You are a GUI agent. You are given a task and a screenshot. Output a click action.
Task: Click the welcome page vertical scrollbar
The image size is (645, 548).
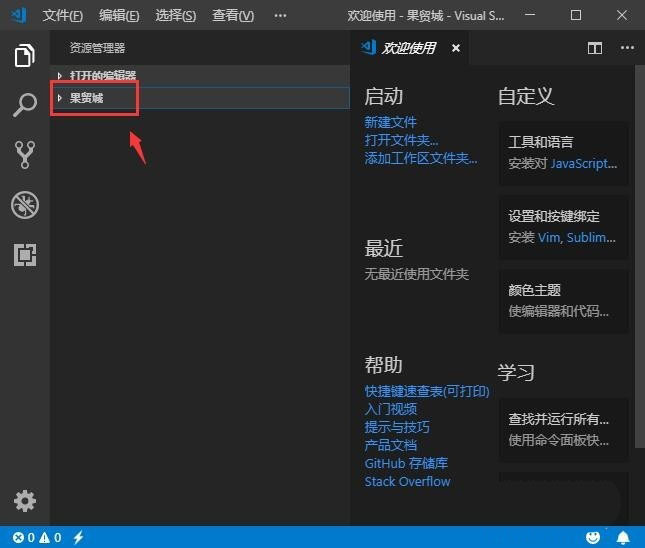pyautogui.click(x=640, y=257)
